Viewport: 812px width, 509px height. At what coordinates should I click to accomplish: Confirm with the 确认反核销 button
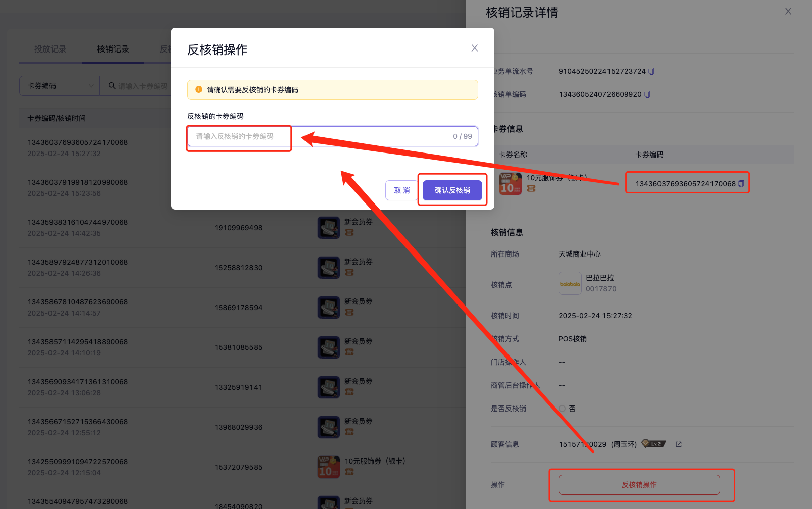tap(452, 190)
